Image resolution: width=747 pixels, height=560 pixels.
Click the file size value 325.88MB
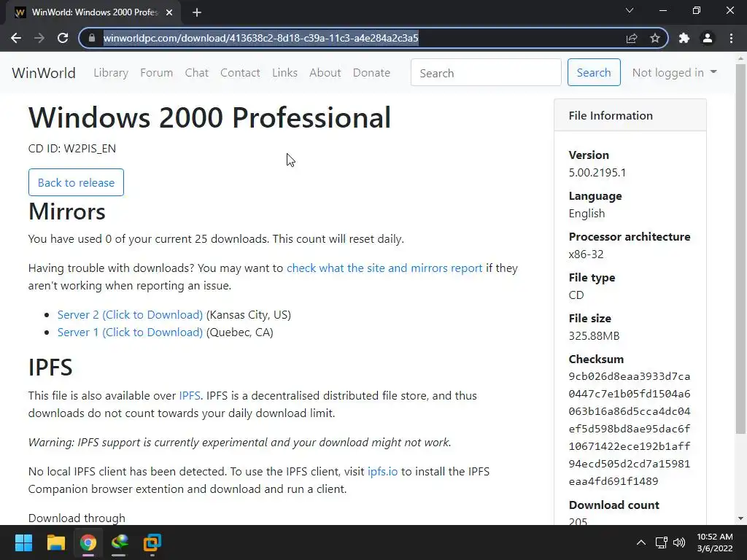pyautogui.click(x=594, y=335)
